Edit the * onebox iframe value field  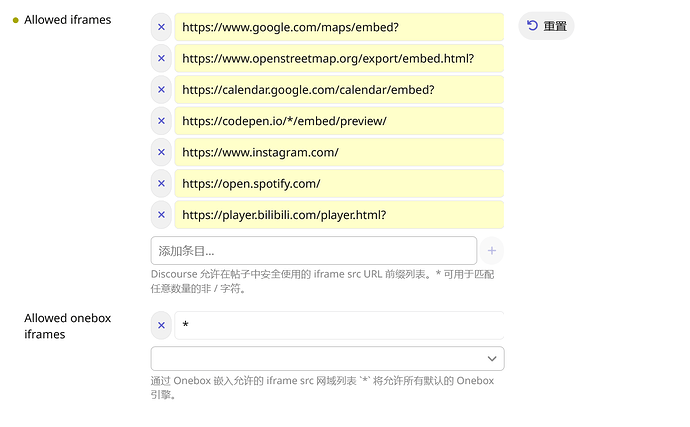pyautogui.click(x=339, y=325)
